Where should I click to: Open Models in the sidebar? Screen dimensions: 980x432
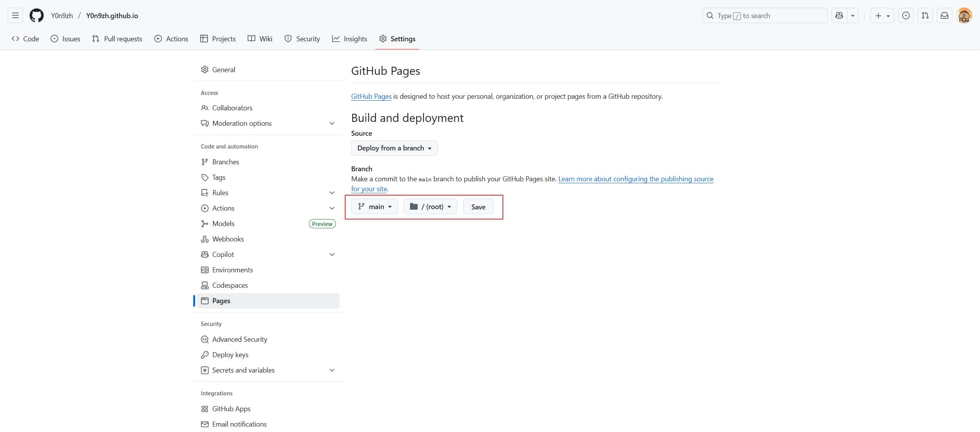(268, 224)
